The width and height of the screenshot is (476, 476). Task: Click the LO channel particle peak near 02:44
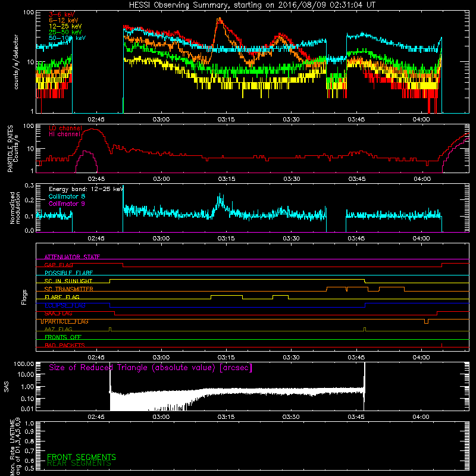pyautogui.click(x=93, y=130)
